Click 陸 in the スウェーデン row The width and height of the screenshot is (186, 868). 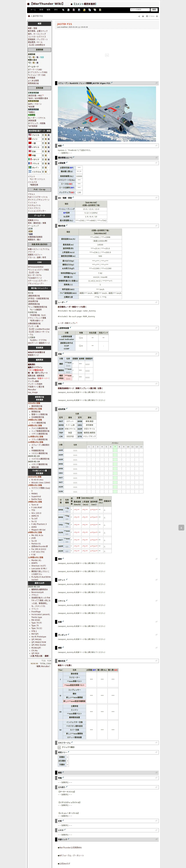[x=46, y=168]
